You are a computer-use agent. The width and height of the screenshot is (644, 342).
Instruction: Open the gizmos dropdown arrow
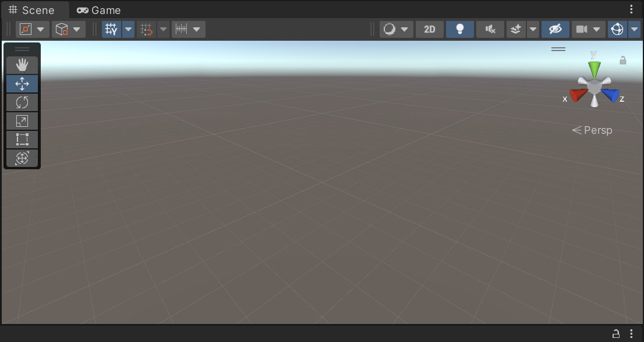[635, 29]
